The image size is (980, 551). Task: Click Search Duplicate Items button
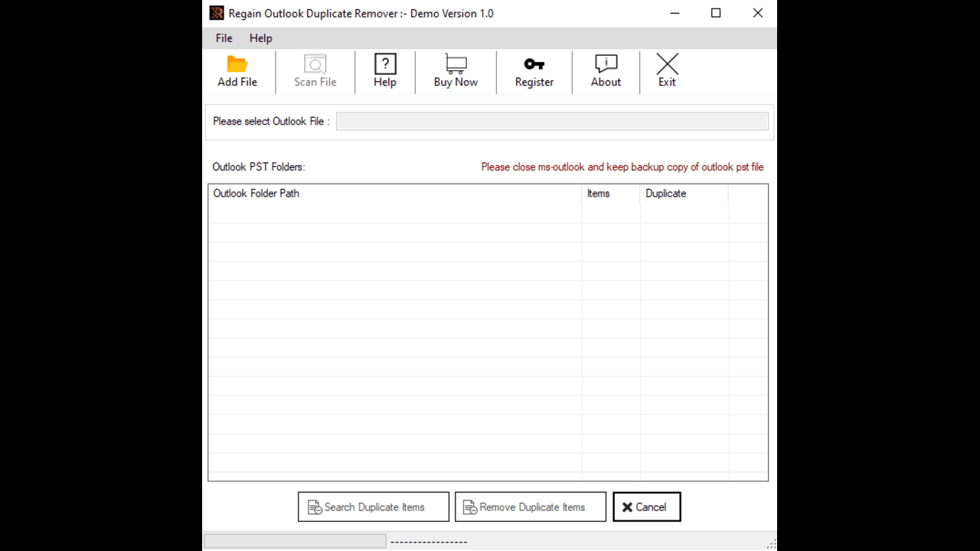tap(374, 507)
